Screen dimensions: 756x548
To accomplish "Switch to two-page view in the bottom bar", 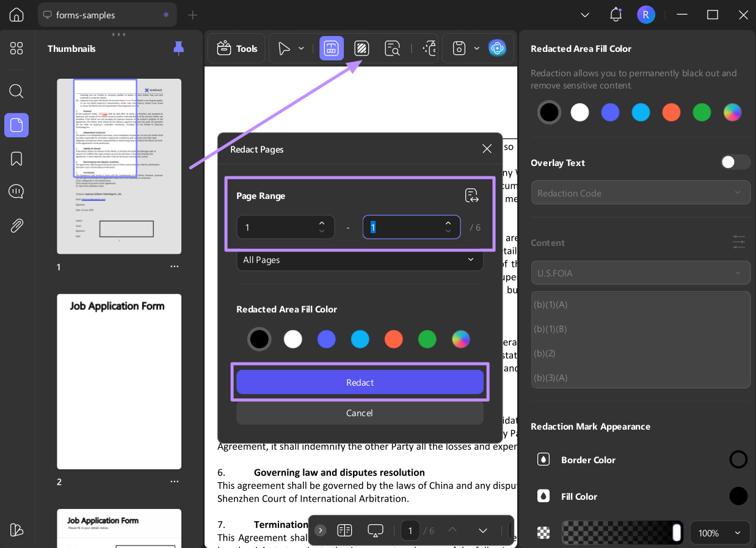I will pos(345,530).
